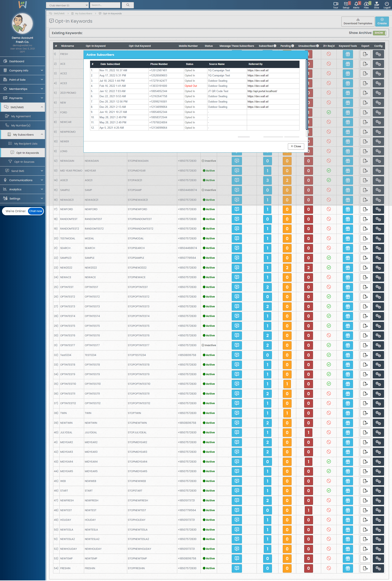This screenshot has height=581, width=392.
Task: Click Export icon for RANDOMTEST row
Action: tap(365, 219)
